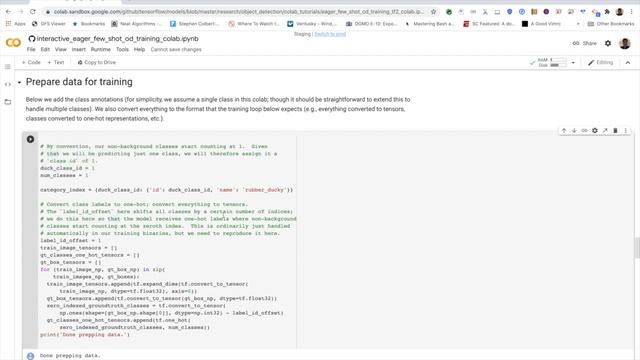The height and width of the screenshot is (360, 640).
Task: Add a new Text cell
Action: 56,62
